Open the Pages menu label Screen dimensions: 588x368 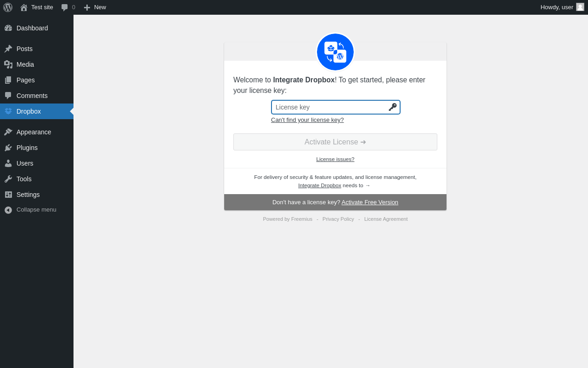[x=26, y=80]
